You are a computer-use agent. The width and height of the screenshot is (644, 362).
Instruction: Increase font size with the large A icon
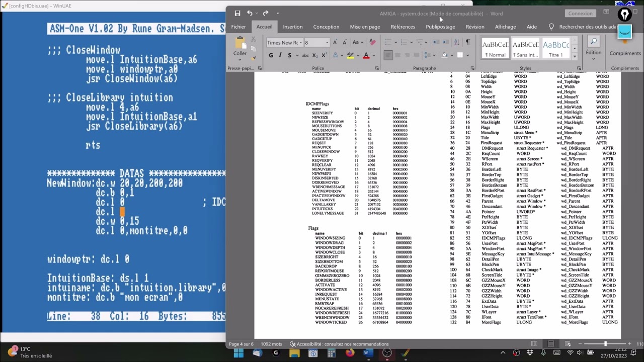pos(336,43)
